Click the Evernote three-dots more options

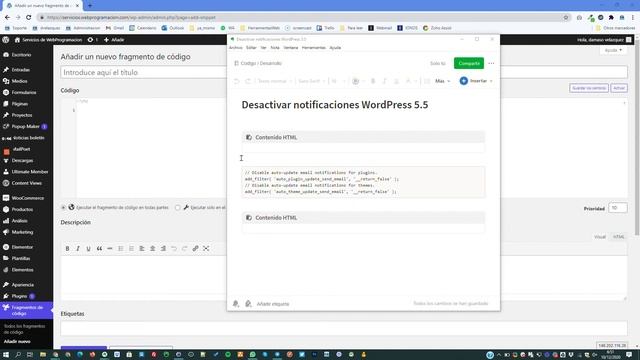click(491, 63)
